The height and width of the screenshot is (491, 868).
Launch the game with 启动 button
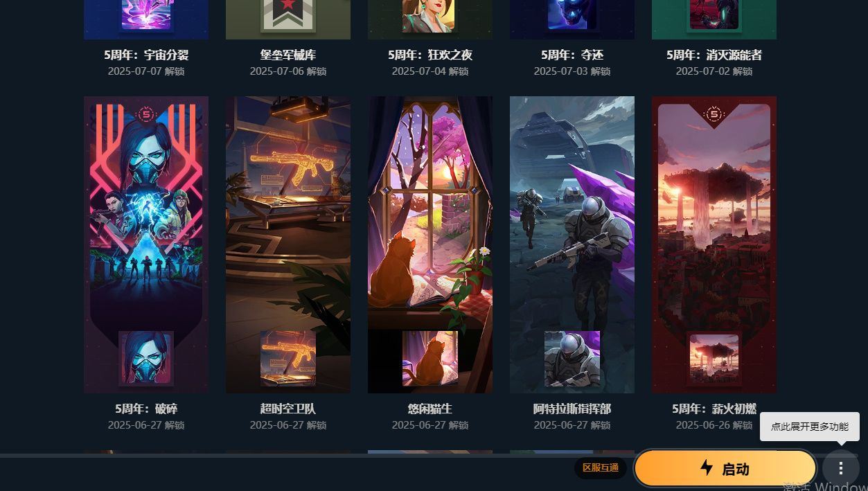[725, 468]
